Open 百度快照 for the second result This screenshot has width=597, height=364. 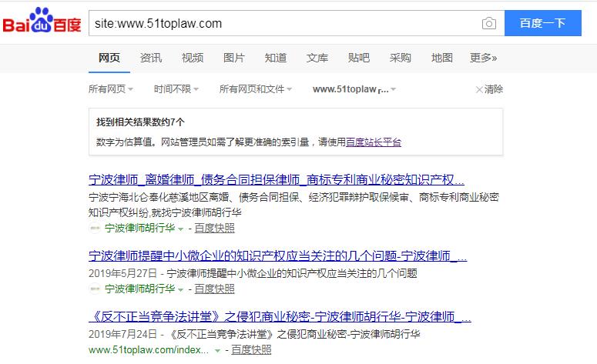(x=214, y=289)
